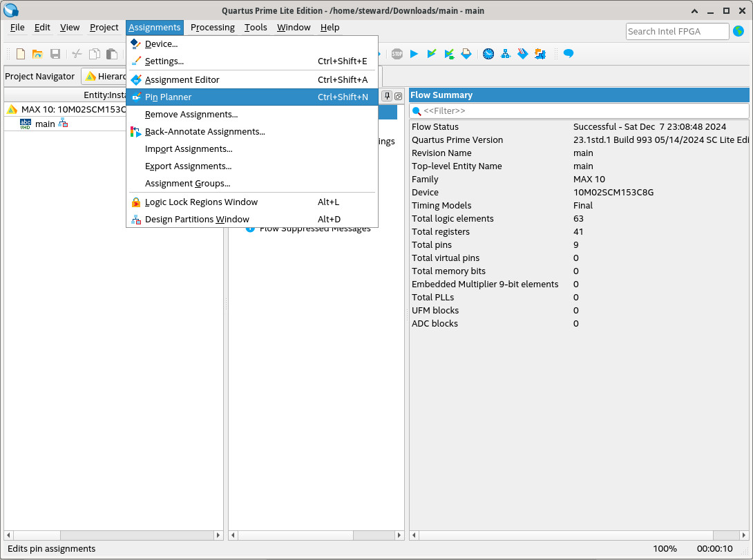Click the Flow Status row label

(x=435, y=126)
